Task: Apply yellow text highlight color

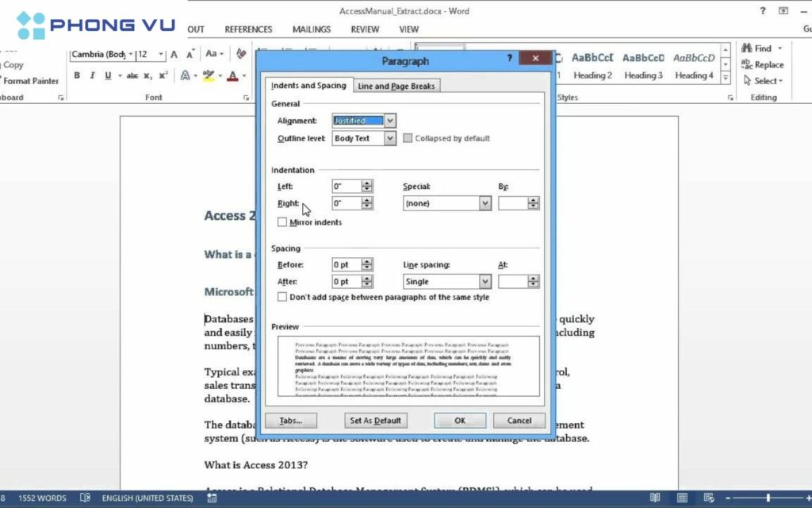Action: (209, 75)
